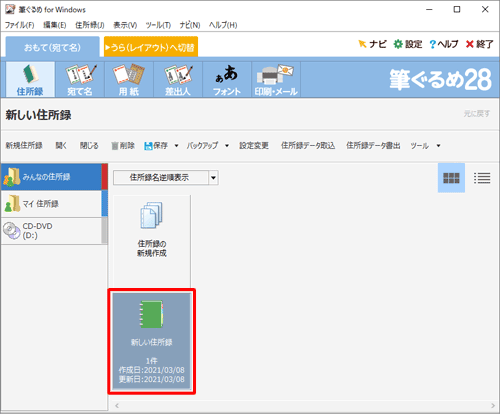This screenshot has height=414, width=500.
Task: Switch to the list view
Action: pos(482,178)
